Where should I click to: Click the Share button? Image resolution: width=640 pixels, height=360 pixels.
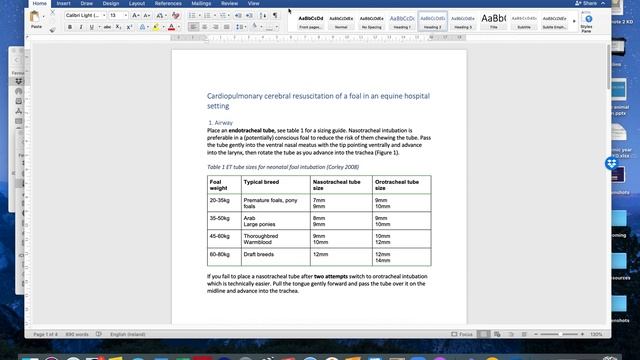click(x=586, y=3)
